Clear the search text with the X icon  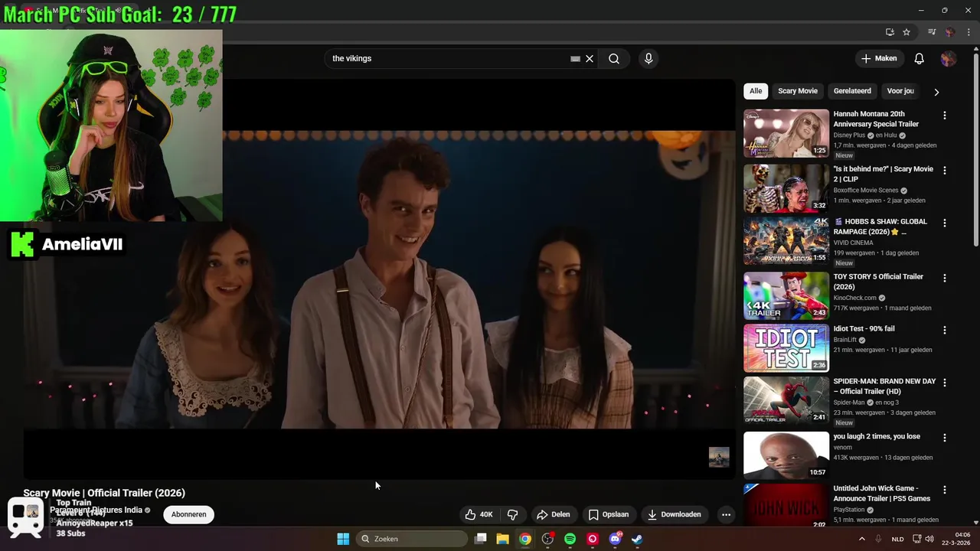coord(590,59)
